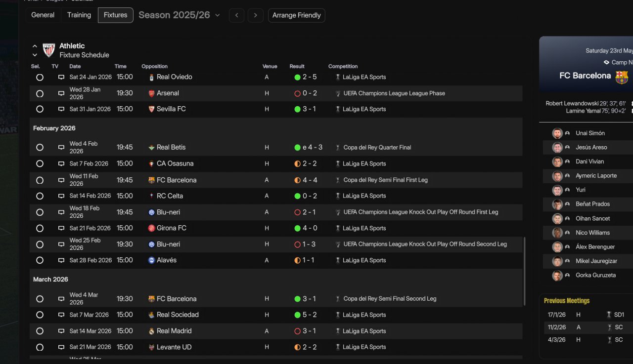Viewport: 633px width, 364px height.
Task: Click the Real Madrid crest icon
Action: click(x=151, y=331)
